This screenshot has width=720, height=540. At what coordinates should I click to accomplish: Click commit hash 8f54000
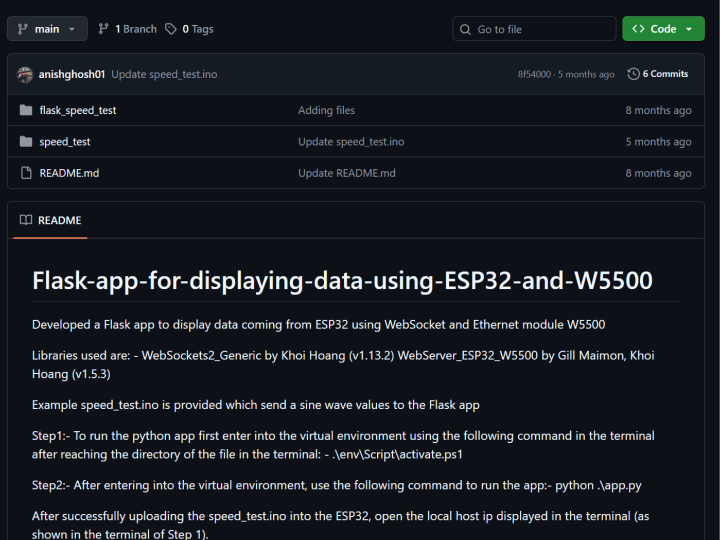[534, 74]
